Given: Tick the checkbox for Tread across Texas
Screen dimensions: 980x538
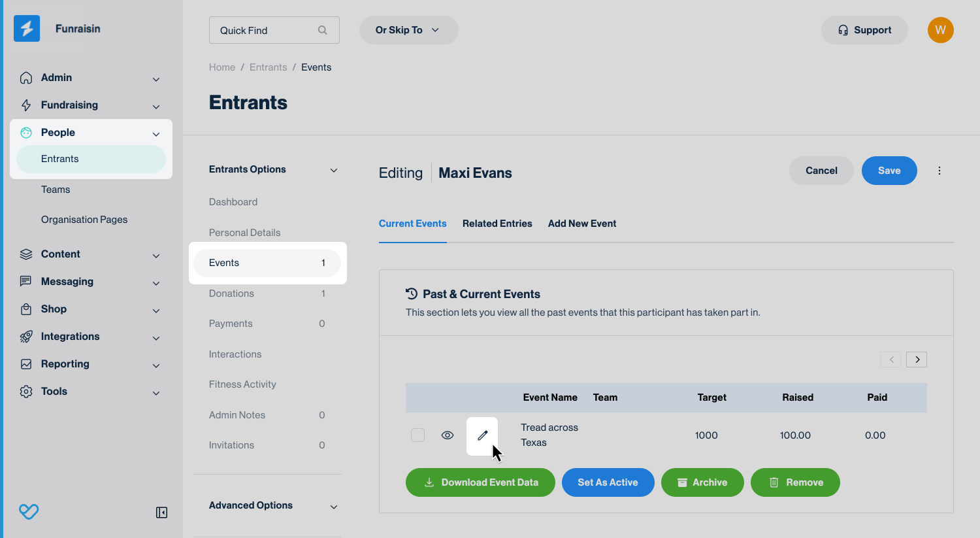Looking at the screenshot, I should pyautogui.click(x=417, y=435).
